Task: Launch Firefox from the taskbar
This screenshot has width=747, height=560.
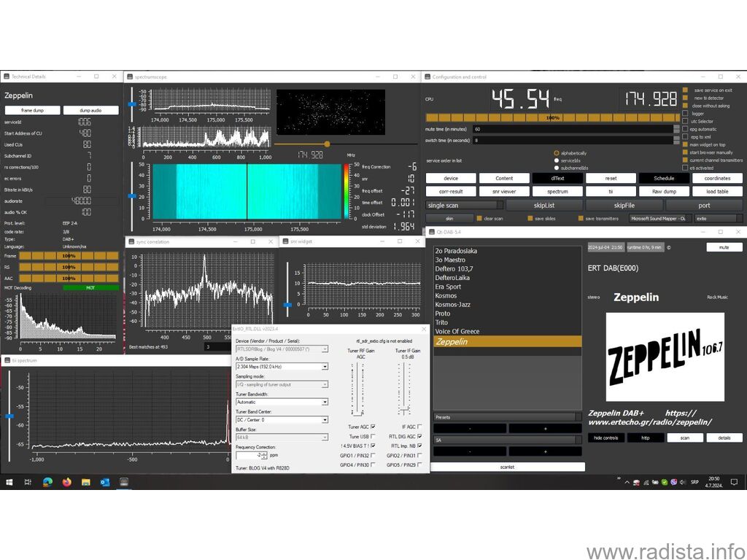Action: pos(66,482)
